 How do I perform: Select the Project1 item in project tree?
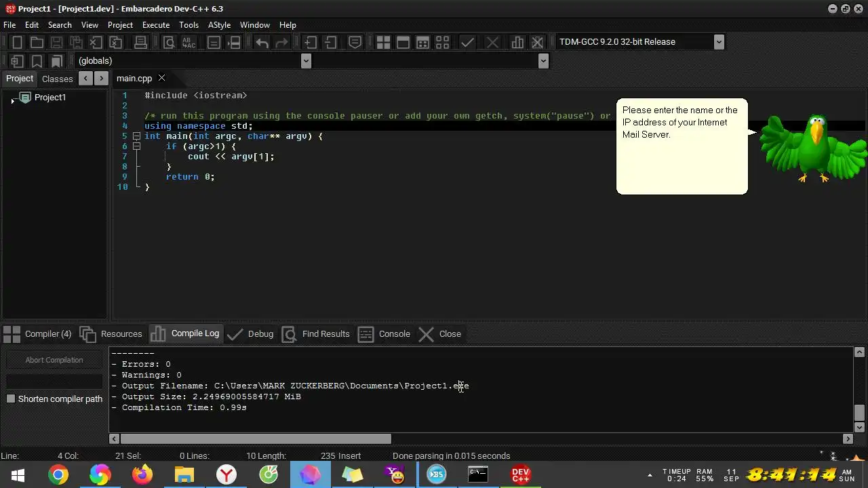coord(50,98)
